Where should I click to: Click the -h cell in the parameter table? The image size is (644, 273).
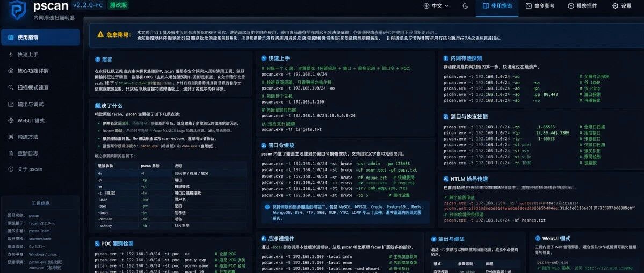pos(99,173)
